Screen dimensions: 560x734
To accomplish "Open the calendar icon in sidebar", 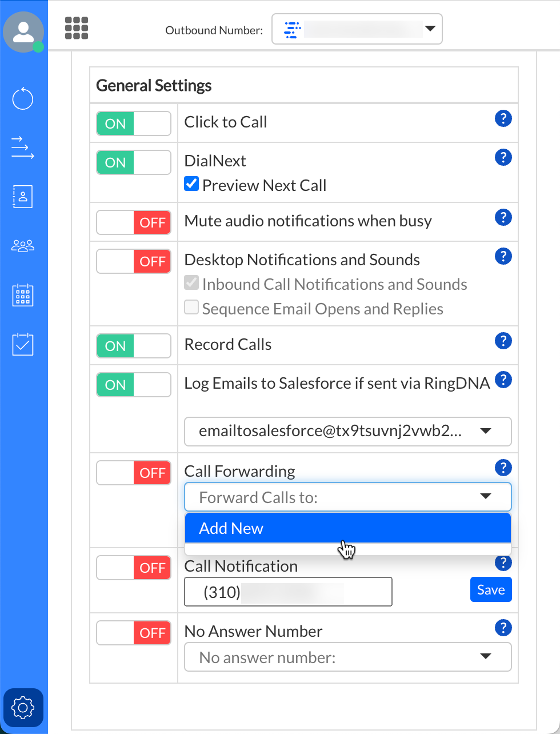I will (x=23, y=295).
